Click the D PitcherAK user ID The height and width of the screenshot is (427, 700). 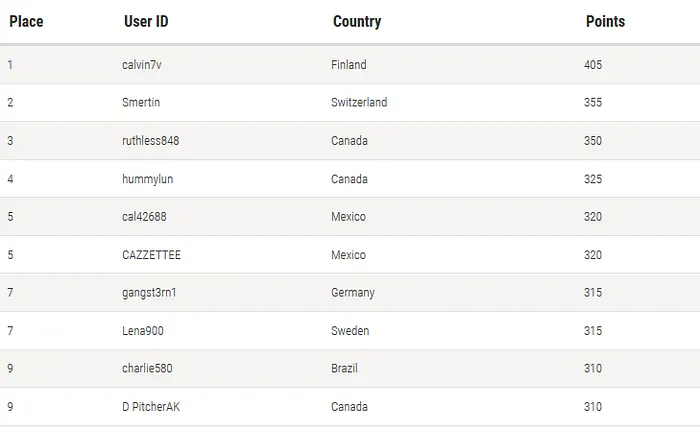(x=151, y=407)
